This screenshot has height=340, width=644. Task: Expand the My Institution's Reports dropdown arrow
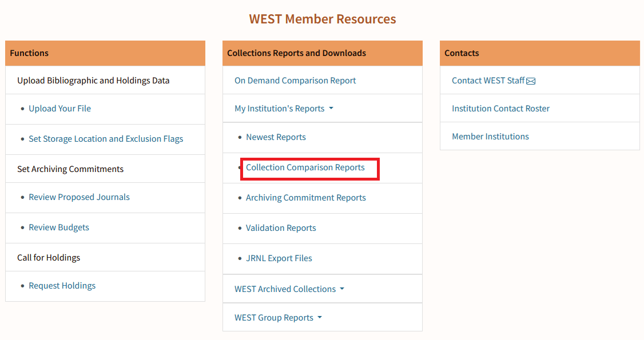[331, 108]
